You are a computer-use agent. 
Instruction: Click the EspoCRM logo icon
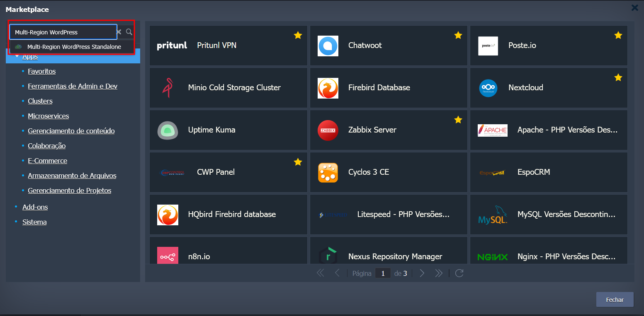click(x=493, y=172)
